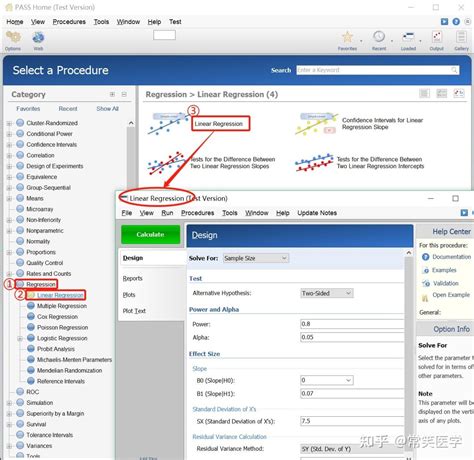Click the Web globe toolbar icon
474x460 pixels.
coord(38,37)
